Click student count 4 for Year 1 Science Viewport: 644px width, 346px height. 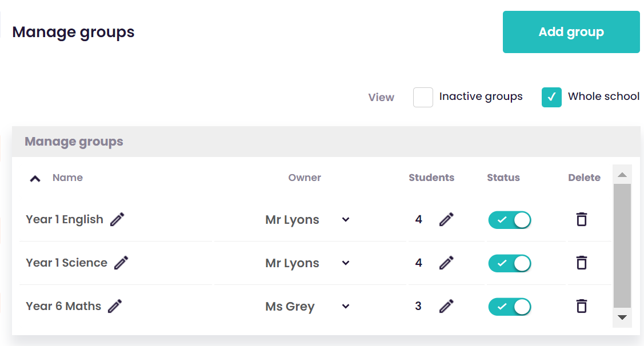click(x=418, y=263)
